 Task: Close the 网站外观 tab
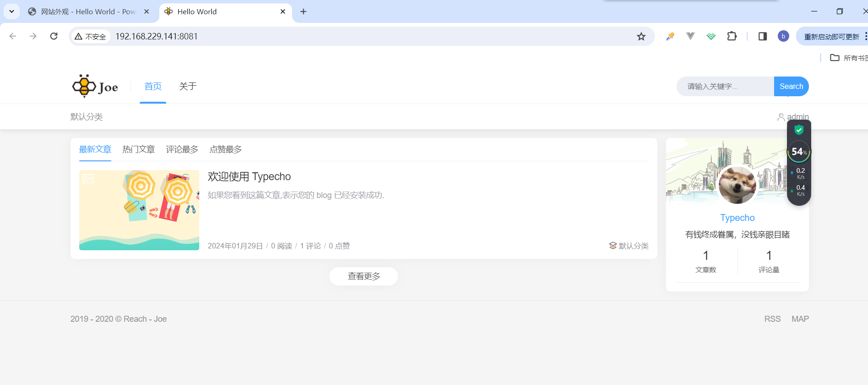(x=147, y=11)
